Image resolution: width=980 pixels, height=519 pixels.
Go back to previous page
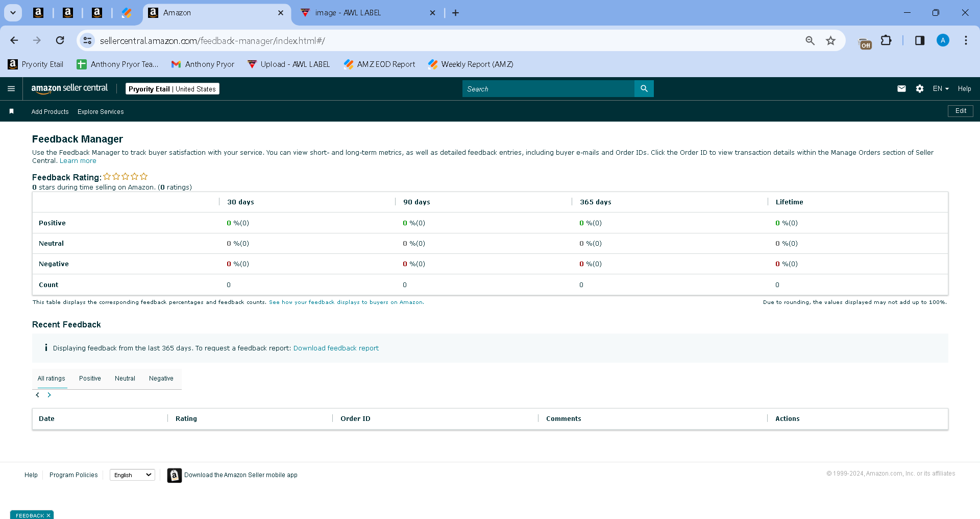[14, 40]
